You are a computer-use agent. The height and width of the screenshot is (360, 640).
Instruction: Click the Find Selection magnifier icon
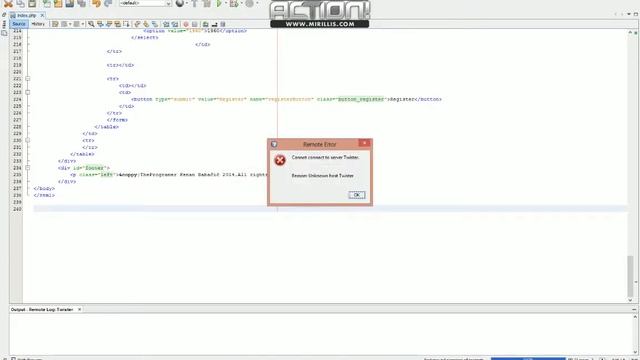(x=91, y=24)
